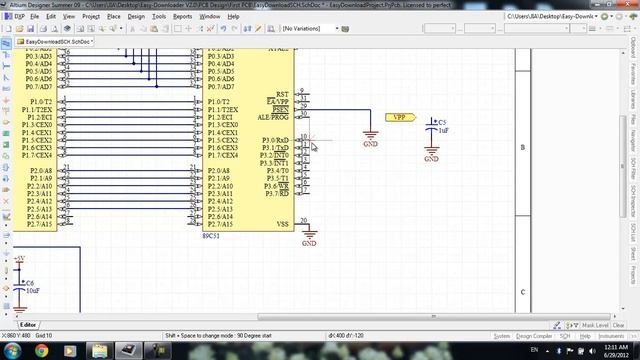The image size is (640, 360).
Task: Open the File menu
Action: [35, 17]
